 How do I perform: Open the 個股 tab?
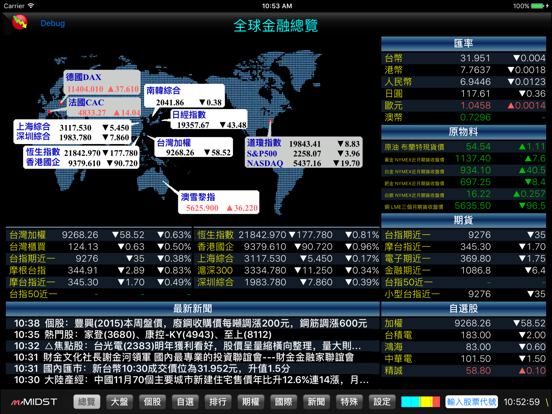[152, 402]
